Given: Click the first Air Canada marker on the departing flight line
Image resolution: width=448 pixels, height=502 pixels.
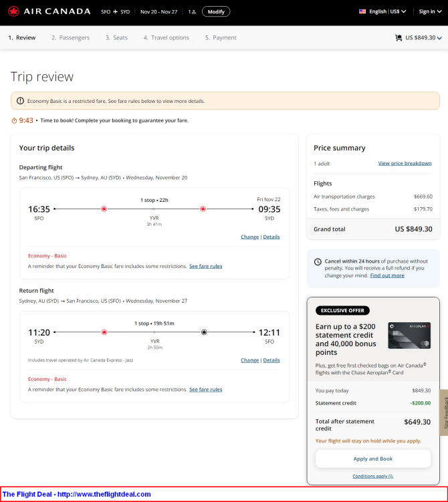Looking at the screenshot, I should [x=104, y=209].
